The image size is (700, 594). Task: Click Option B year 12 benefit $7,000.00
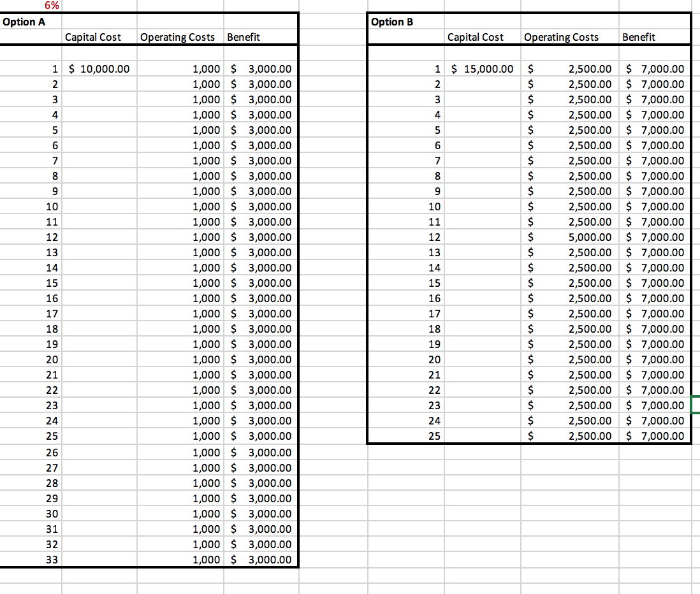(655, 237)
